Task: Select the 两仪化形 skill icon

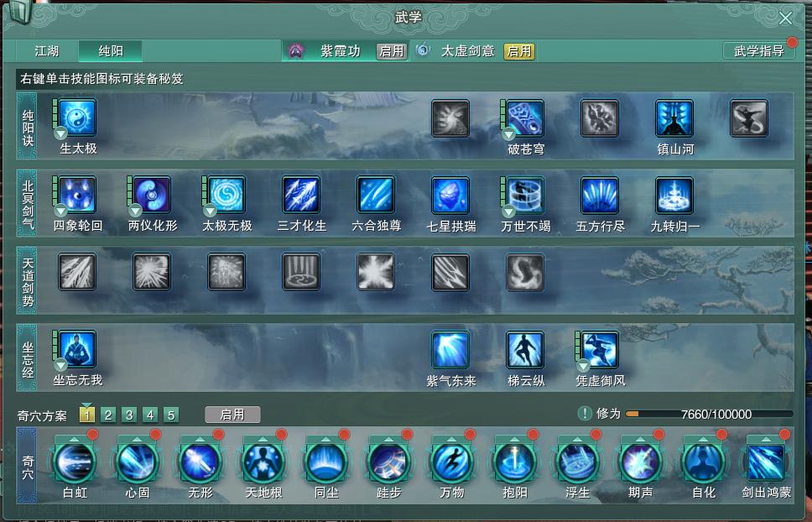Action: [x=152, y=196]
